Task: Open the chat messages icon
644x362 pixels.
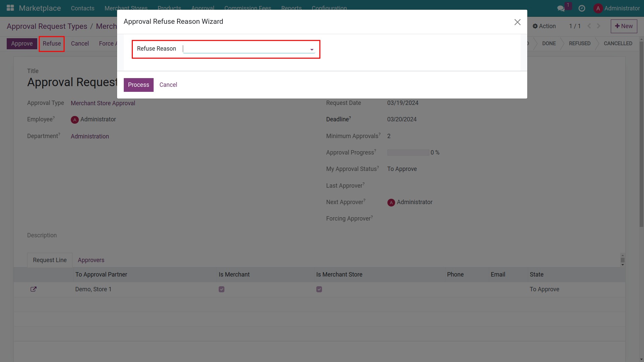Action: (561, 8)
